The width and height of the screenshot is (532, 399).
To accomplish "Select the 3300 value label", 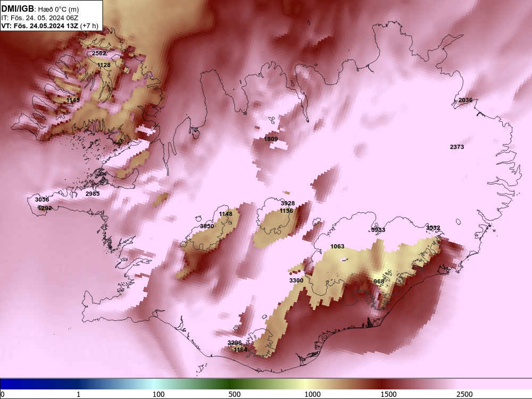I will pyautogui.click(x=296, y=280).
